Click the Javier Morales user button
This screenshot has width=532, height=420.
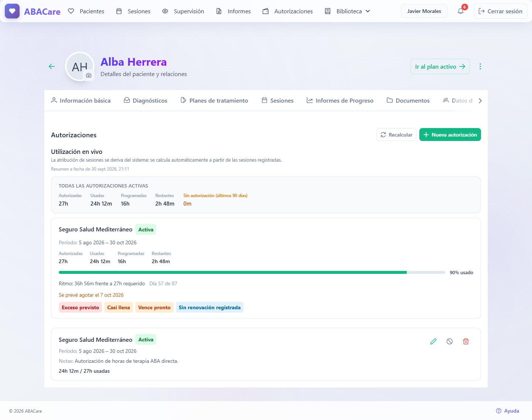point(424,11)
